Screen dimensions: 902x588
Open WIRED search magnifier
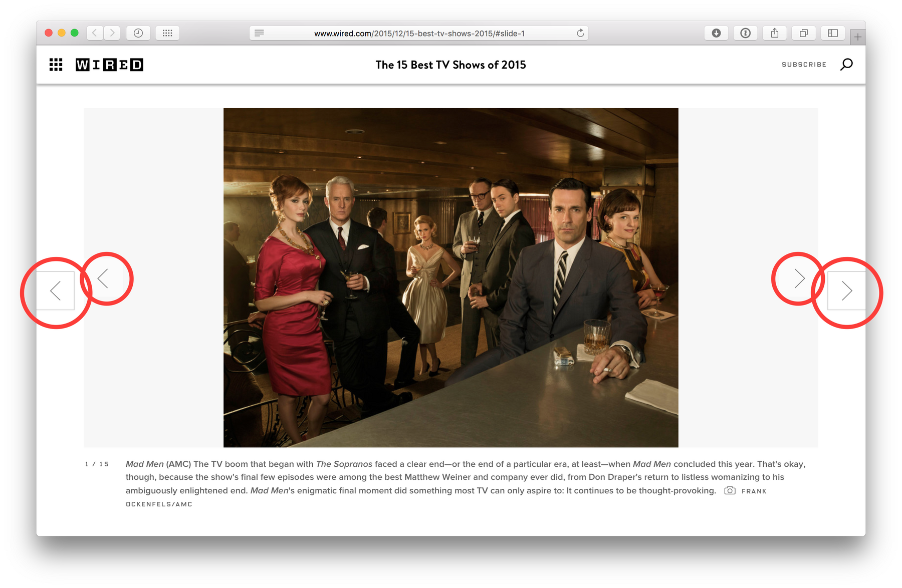click(846, 65)
